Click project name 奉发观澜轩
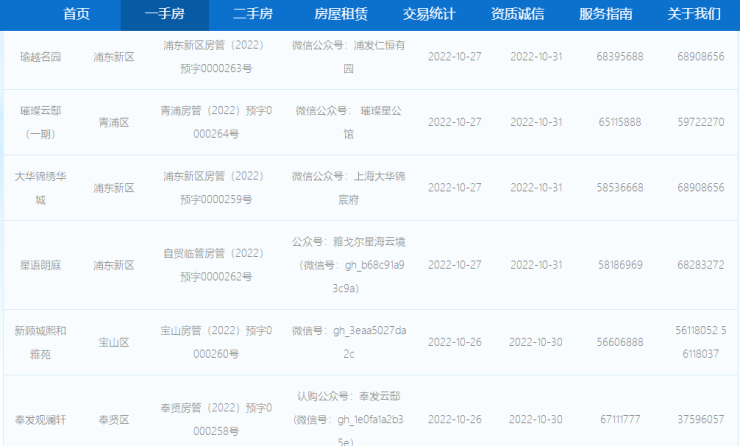Screen dimensions: 740x446 pyautogui.click(x=41, y=420)
